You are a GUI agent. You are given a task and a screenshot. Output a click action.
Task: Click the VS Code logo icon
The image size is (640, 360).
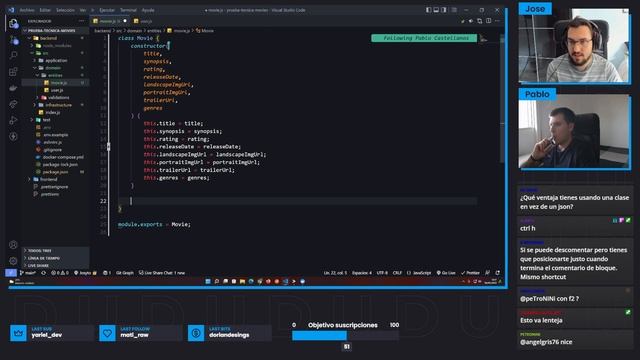[11, 10]
